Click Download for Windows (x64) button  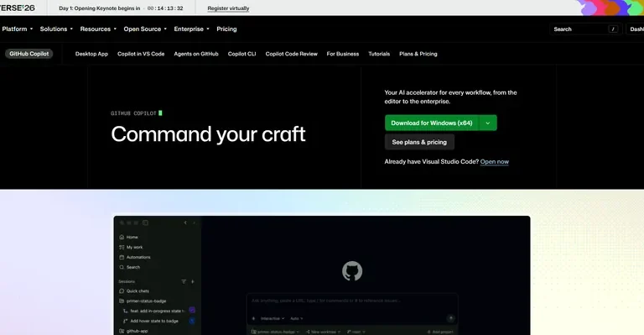(432, 123)
